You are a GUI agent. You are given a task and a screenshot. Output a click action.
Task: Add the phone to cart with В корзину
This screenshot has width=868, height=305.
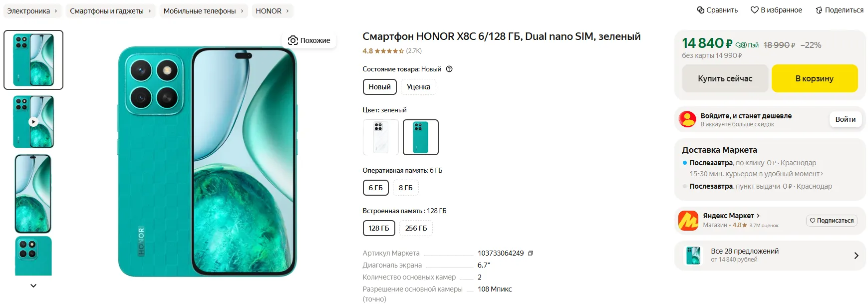click(814, 78)
